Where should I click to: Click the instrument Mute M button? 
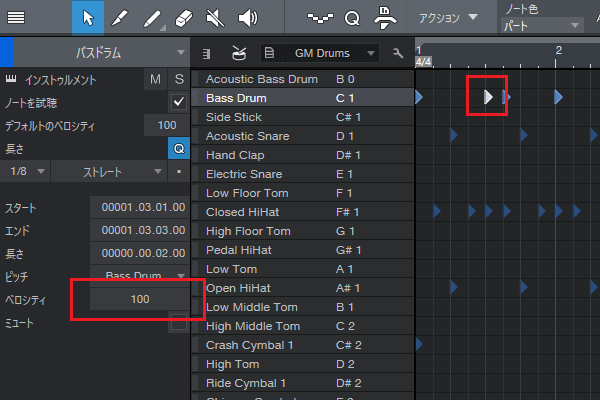pyautogui.click(x=155, y=79)
